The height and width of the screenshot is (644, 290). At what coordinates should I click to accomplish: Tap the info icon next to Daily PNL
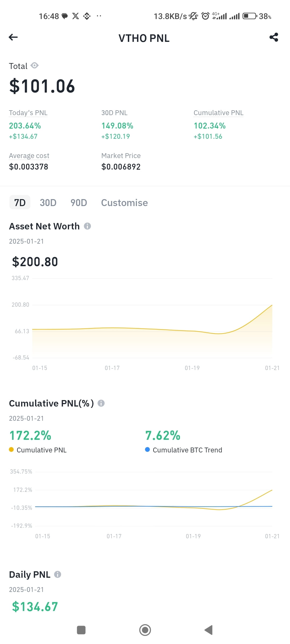click(x=57, y=574)
